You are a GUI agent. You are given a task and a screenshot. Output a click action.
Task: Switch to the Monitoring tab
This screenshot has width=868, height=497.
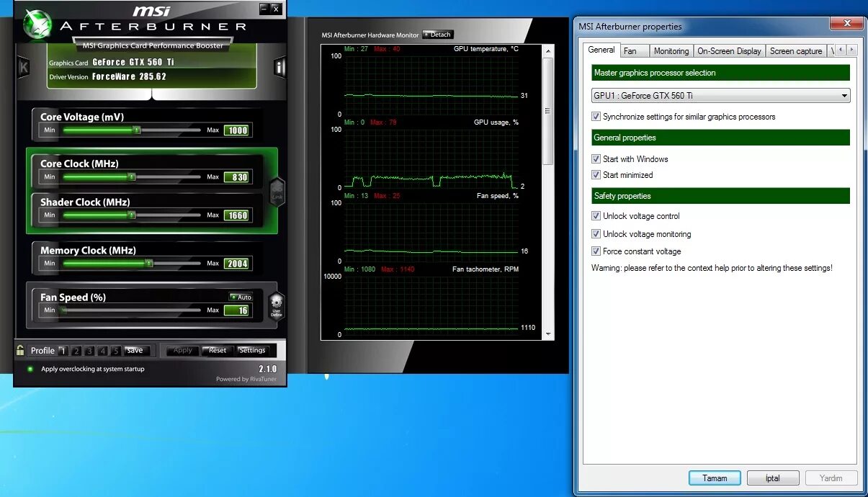(x=671, y=51)
